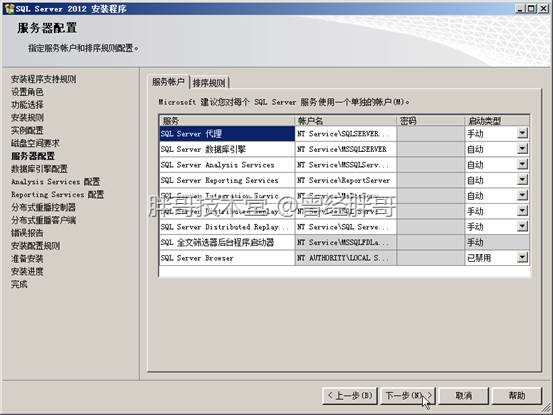This screenshot has height=415, width=553.
Task: Switch to the 排序规则 tab
Action: [x=209, y=83]
